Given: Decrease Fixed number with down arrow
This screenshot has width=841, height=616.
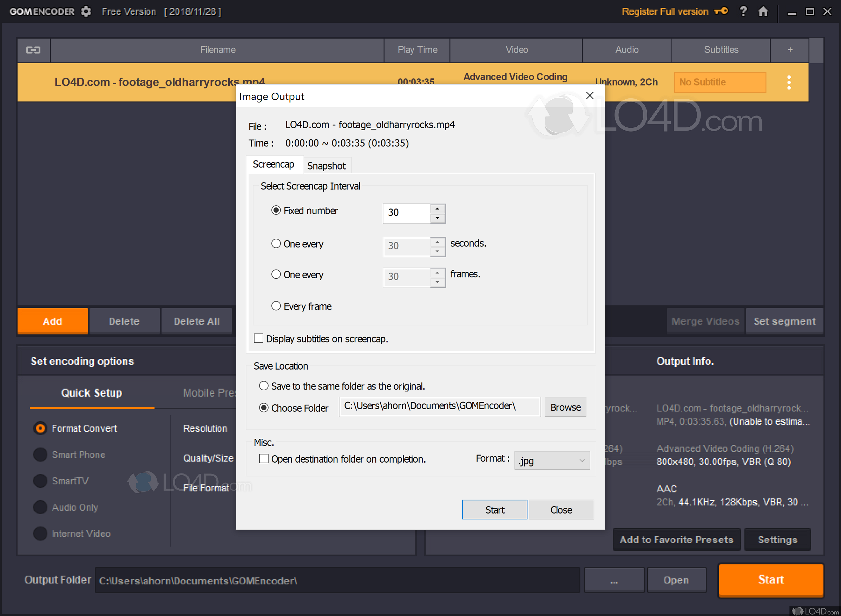Looking at the screenshot, I should (x=438, y=218).
